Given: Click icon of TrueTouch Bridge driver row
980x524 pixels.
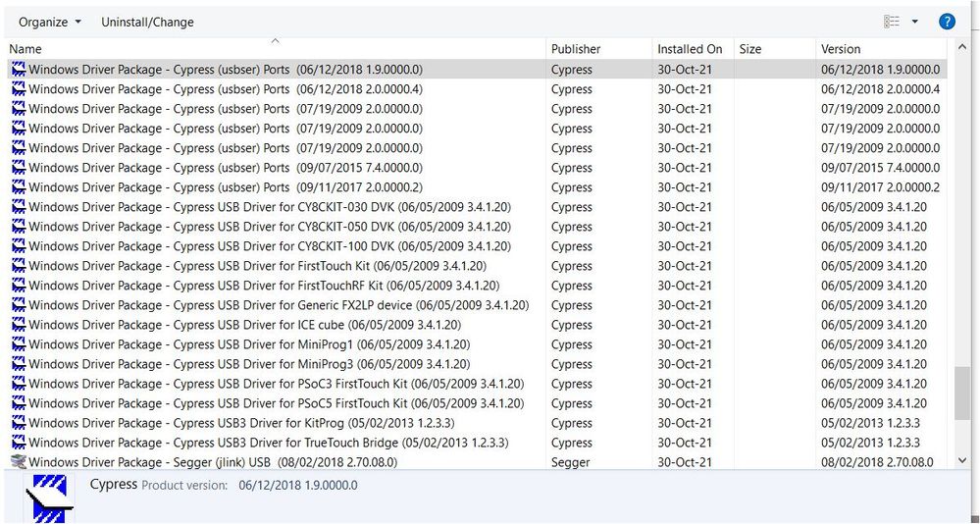Looking at the screenshot, I should 19,443.
